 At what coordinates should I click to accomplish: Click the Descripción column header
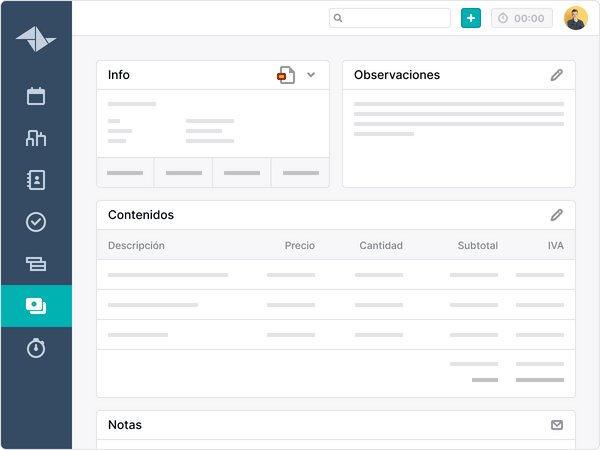click(136, 245)
